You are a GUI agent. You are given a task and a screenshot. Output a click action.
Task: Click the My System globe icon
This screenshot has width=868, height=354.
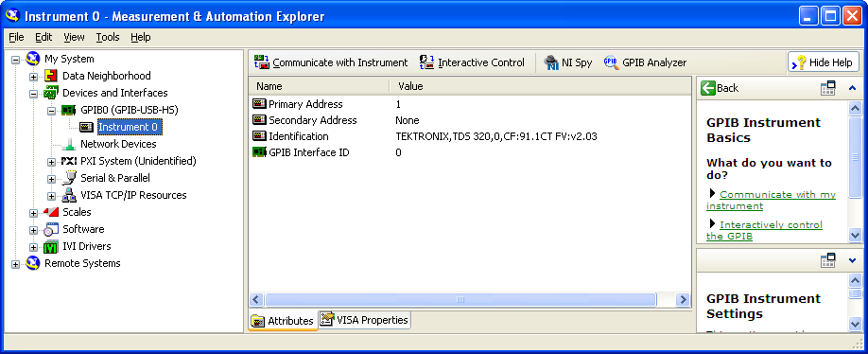(x=33, y=59)
